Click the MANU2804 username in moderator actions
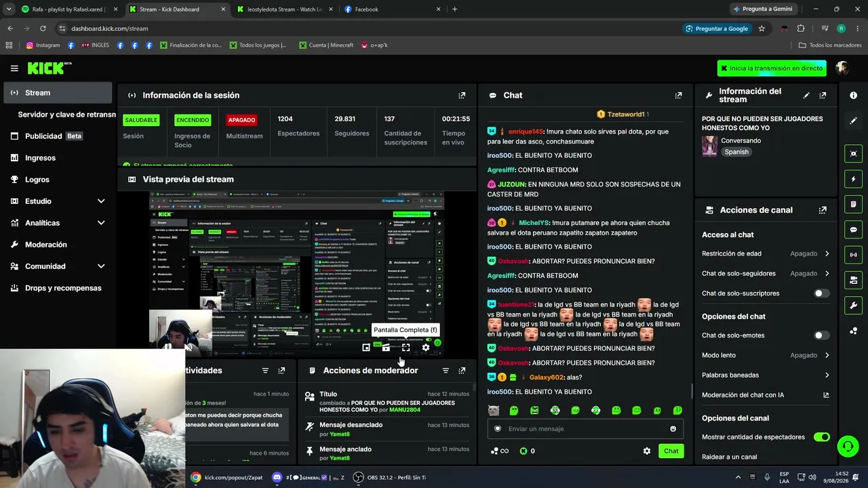 (x=405, y=410)
